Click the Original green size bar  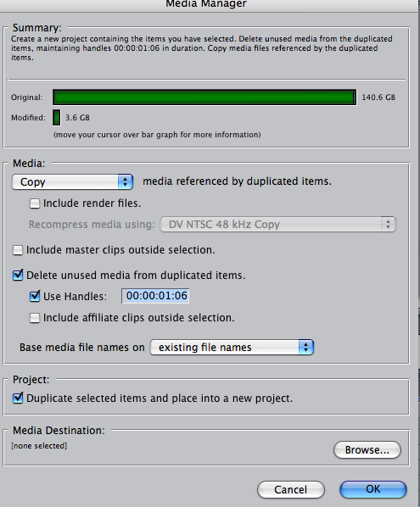point(204,97)
